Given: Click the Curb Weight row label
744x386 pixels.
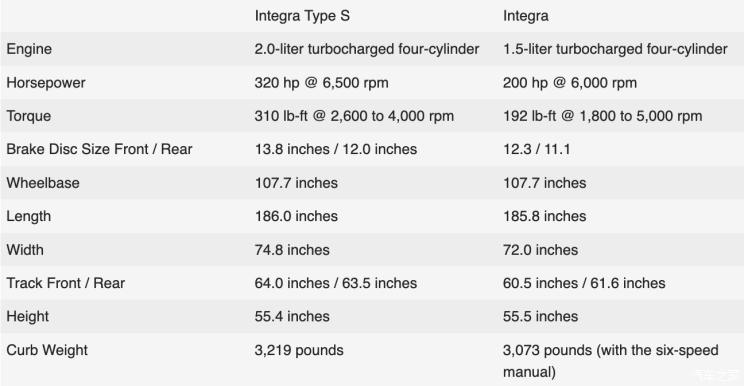Looking at the screenshot, I should (47, 350).
